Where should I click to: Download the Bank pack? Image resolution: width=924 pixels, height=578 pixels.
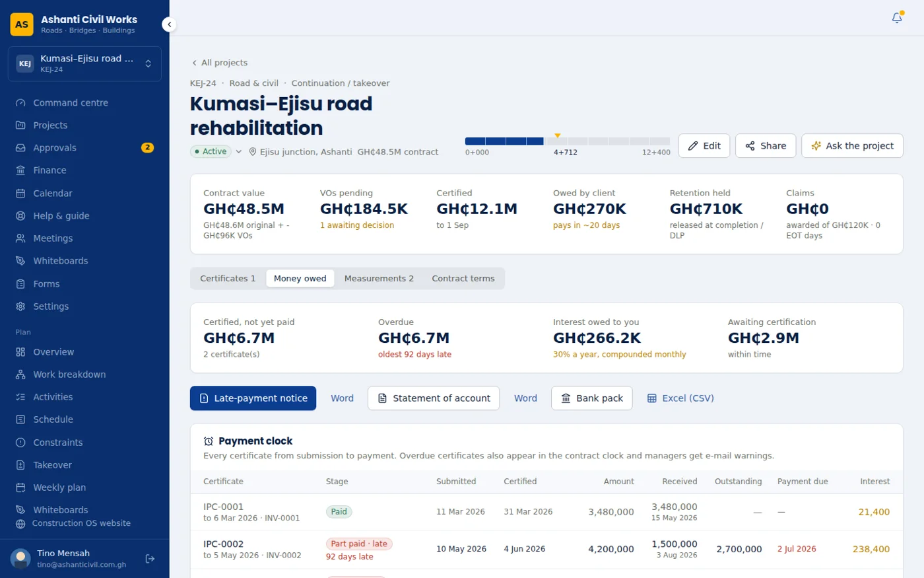pos(592,398)
